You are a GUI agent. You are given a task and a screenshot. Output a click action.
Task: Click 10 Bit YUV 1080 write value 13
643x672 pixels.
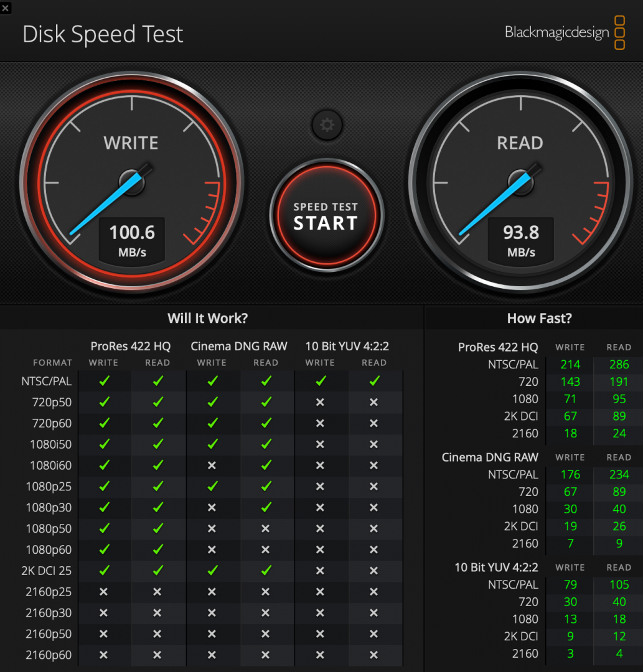[x=570, y=619]
